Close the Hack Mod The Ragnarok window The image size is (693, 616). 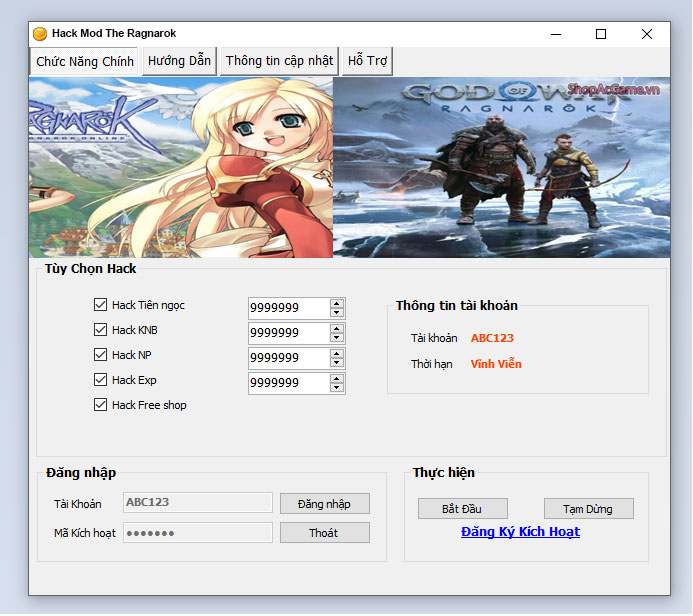point(647,34)
